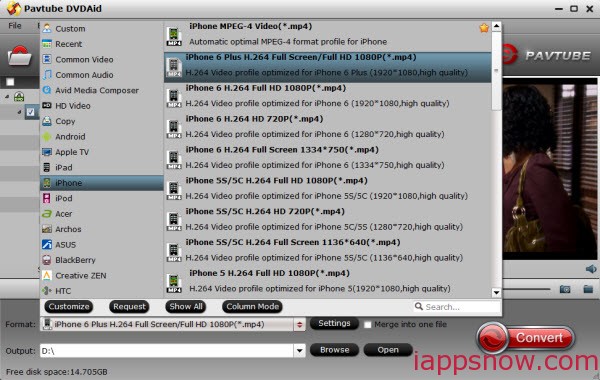This screenshot has width=600, height=380.
Task: Click the load disc folder icon
Action: coord(20,56)
